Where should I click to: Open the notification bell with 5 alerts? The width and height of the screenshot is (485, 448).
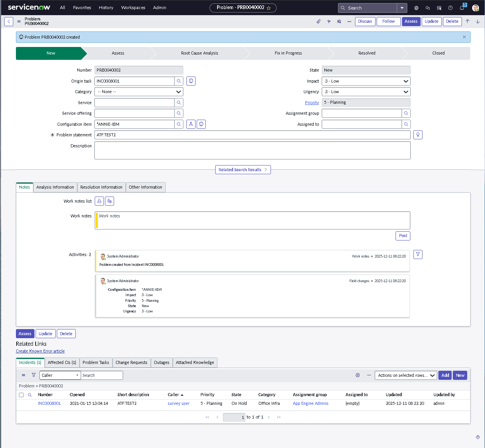[462, 8]
